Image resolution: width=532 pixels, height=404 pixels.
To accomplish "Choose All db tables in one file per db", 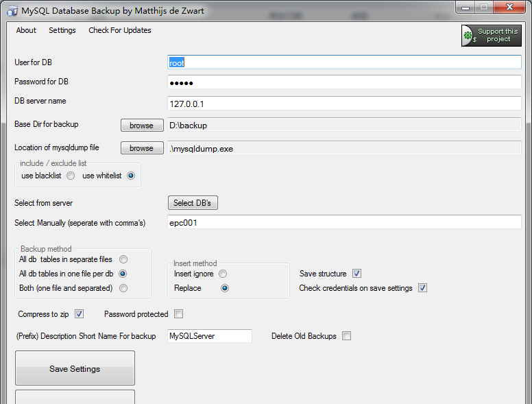I will (123, 274).
